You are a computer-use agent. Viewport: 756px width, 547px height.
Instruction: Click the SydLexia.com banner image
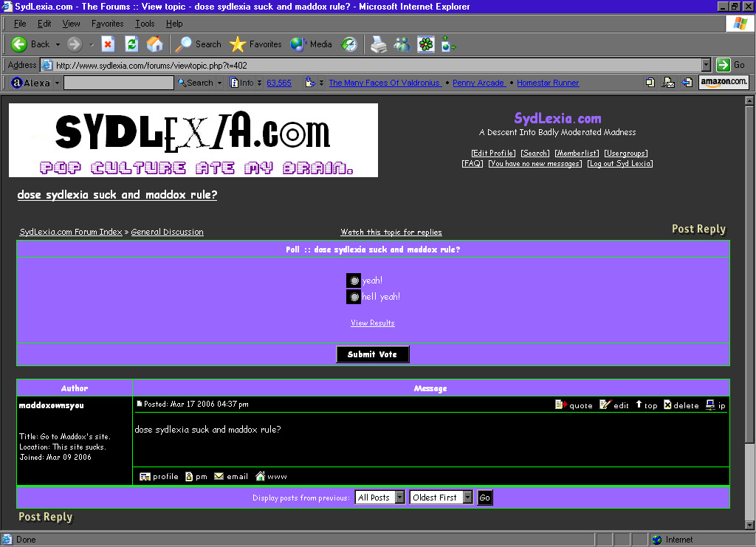(193, 140)
